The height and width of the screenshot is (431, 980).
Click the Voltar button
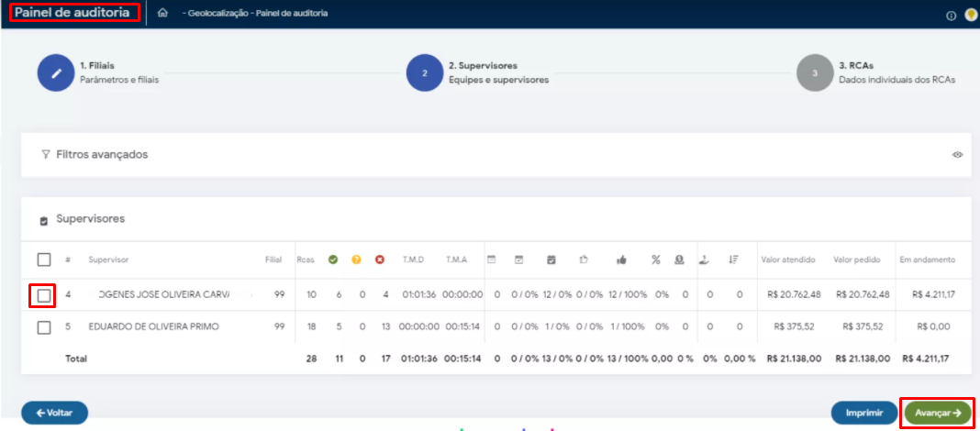(54, 413)
